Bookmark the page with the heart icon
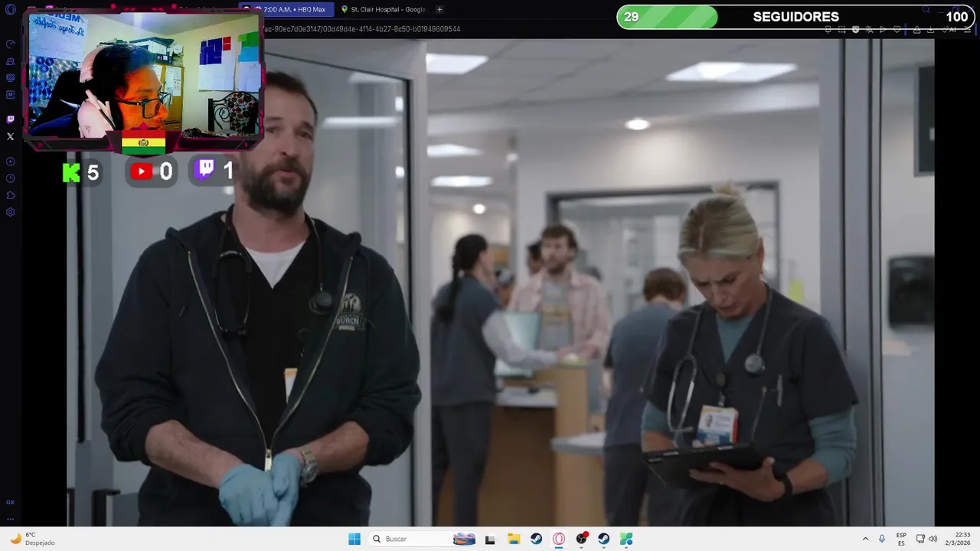This screenshot has width=980, height=551. point(897,29)
